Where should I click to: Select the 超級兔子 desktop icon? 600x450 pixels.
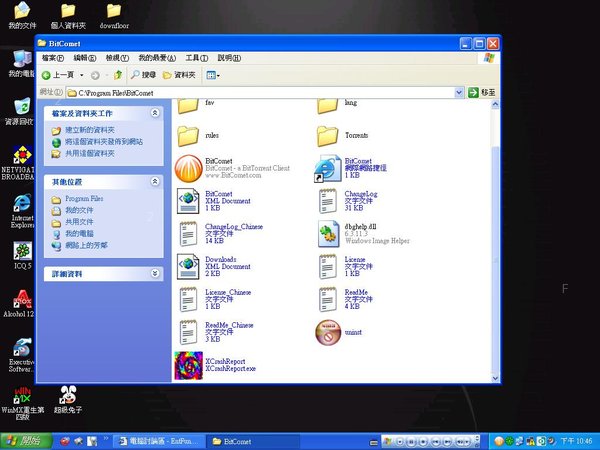[68, 400]
